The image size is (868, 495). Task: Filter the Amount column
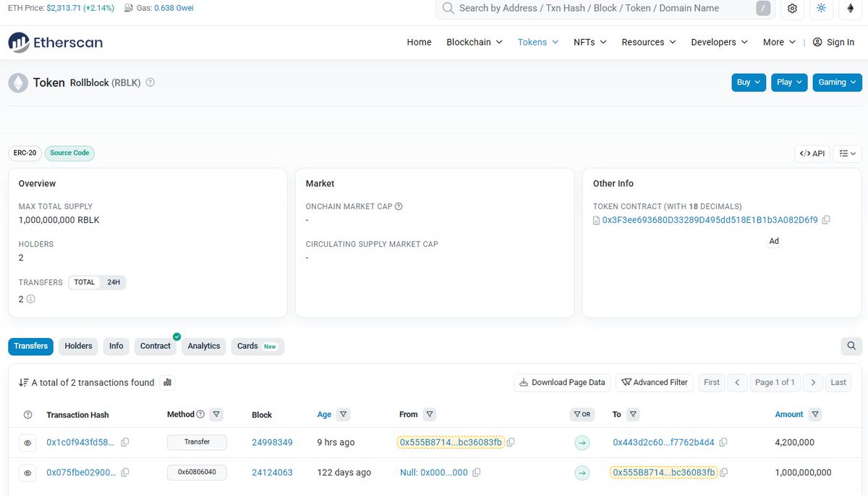point(815,415)
